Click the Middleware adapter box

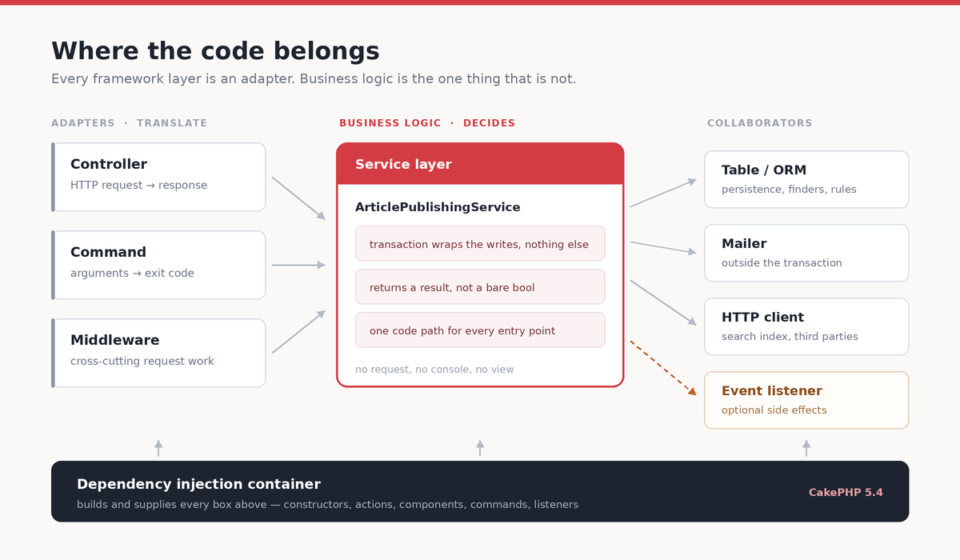pos(158,353)
